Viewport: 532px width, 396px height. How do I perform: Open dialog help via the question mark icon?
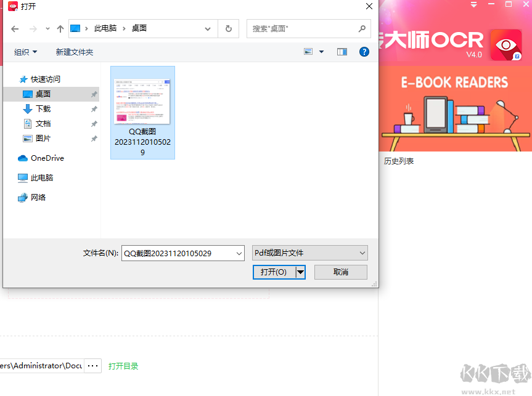coord(364,52)
